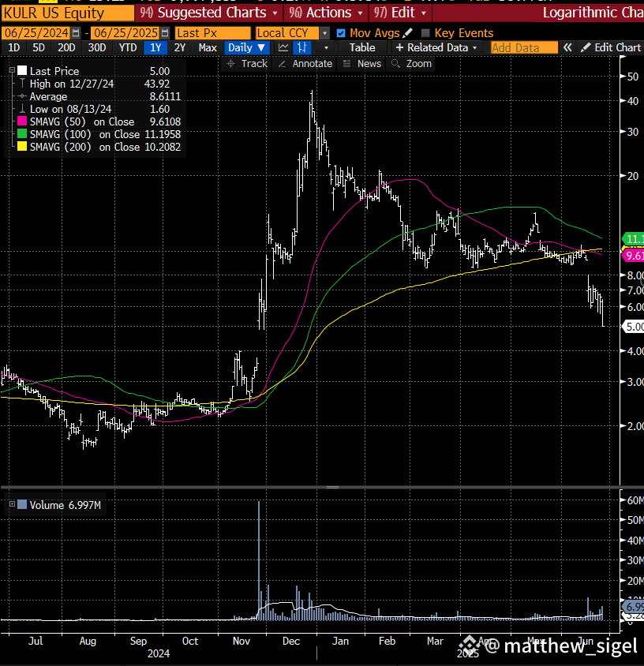Click the Low on 08/13/24 legend row
644x666 pixels.
click(x=99, y=109)
